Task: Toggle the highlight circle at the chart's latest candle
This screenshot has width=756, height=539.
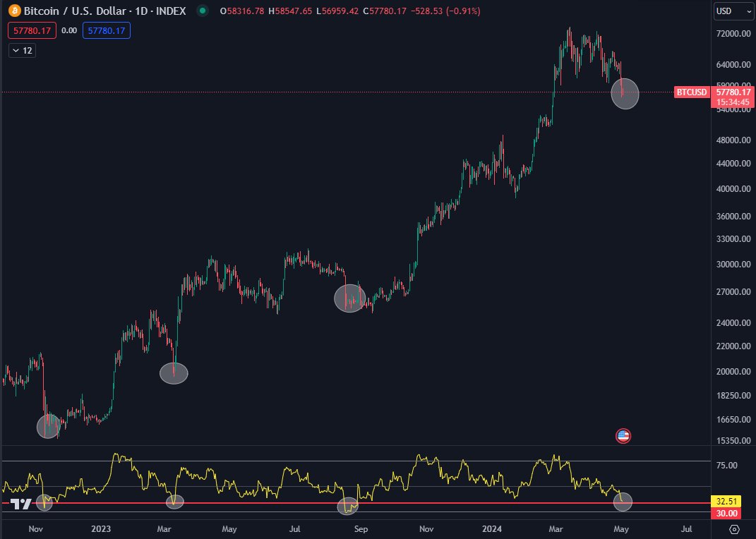Action: [x=625, y=94]
